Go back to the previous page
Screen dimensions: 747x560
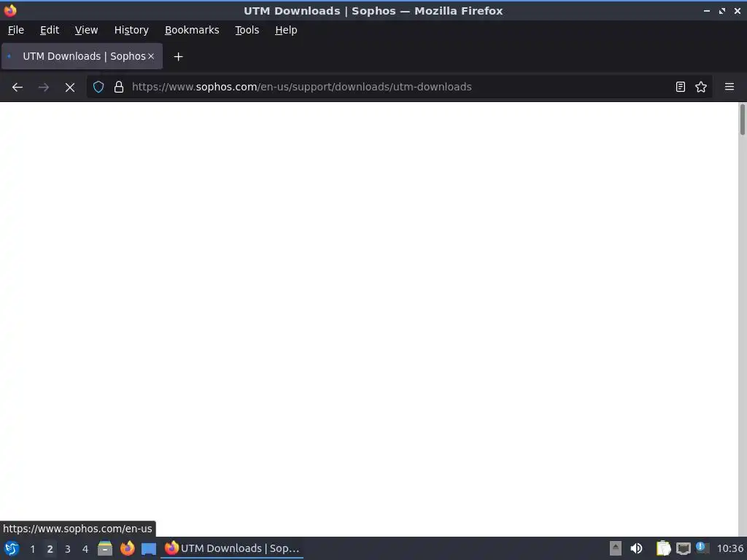pos(18,87)
